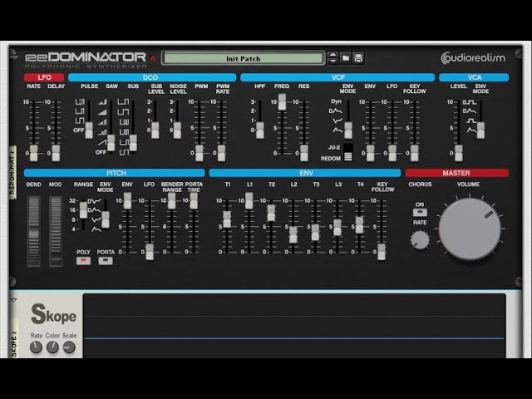Click the master VOLUME knob
Image resolution: width=532 pixels, height=399 pixels.
470,229
